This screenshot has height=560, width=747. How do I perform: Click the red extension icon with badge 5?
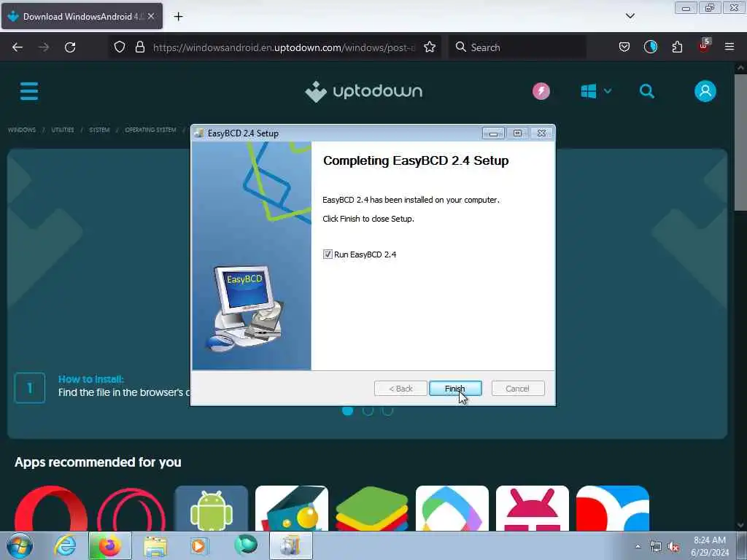coord(704,46)
